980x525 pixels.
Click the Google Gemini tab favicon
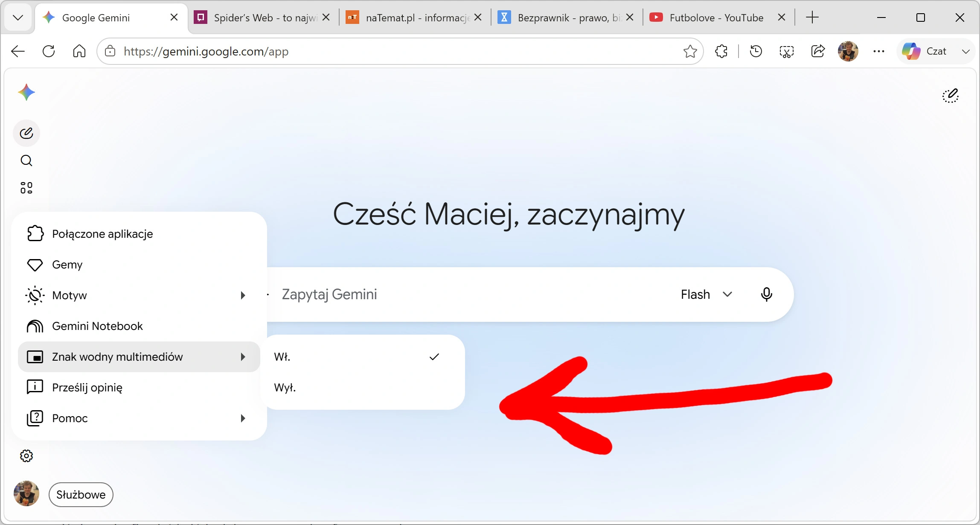(49, 17)
